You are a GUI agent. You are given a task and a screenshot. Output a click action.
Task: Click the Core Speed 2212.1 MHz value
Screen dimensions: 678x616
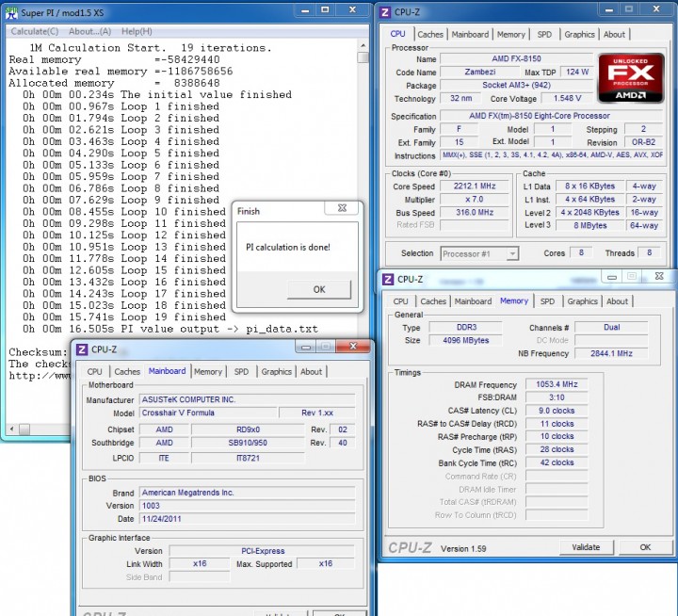[475, 186]
